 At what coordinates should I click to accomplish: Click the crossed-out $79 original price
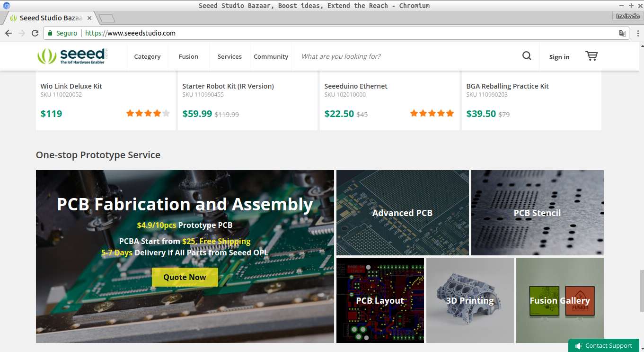504,115
